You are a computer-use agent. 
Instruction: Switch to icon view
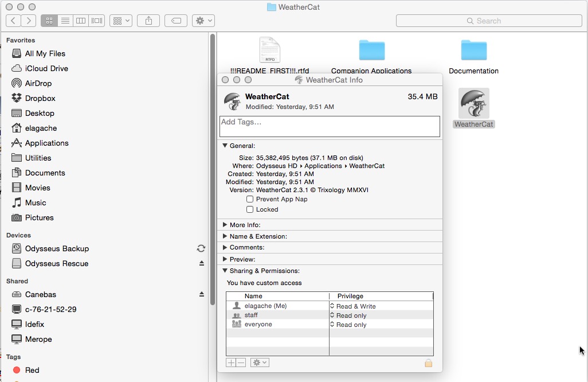[49, 21]
